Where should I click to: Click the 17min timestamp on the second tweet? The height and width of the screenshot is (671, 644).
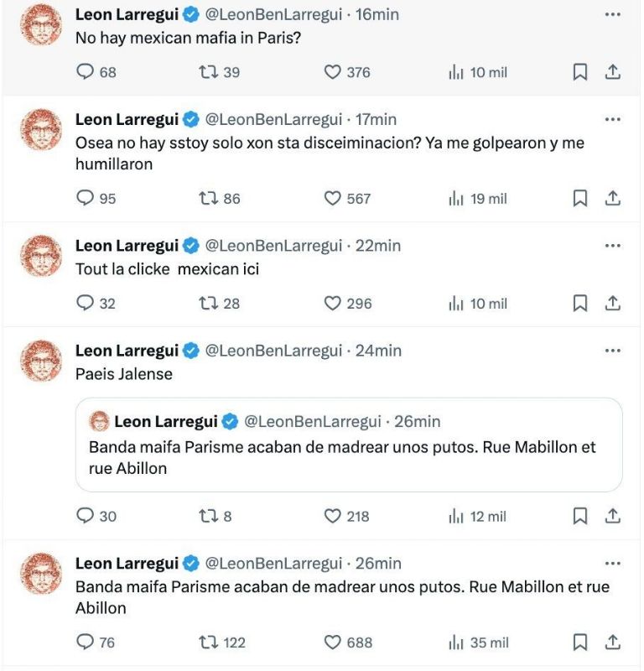coord(377,120)
